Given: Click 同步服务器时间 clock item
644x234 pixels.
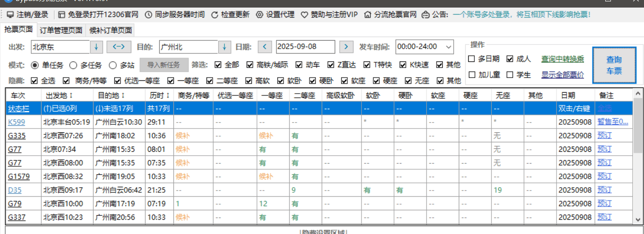Looking at the screenshot, I should tap(175, 15).
